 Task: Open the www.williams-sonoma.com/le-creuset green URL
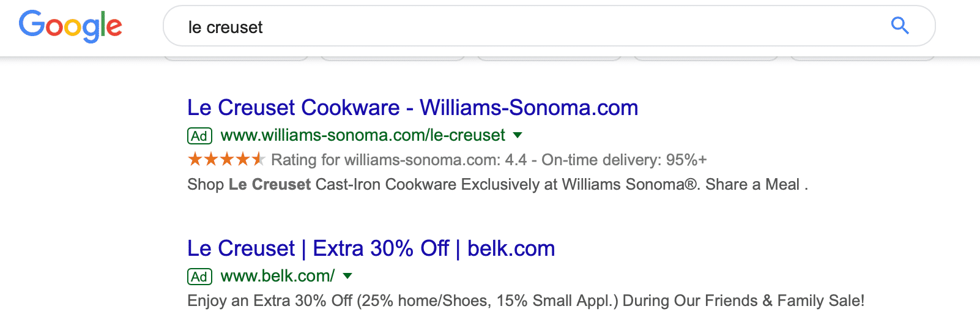(x=363, y=135)
